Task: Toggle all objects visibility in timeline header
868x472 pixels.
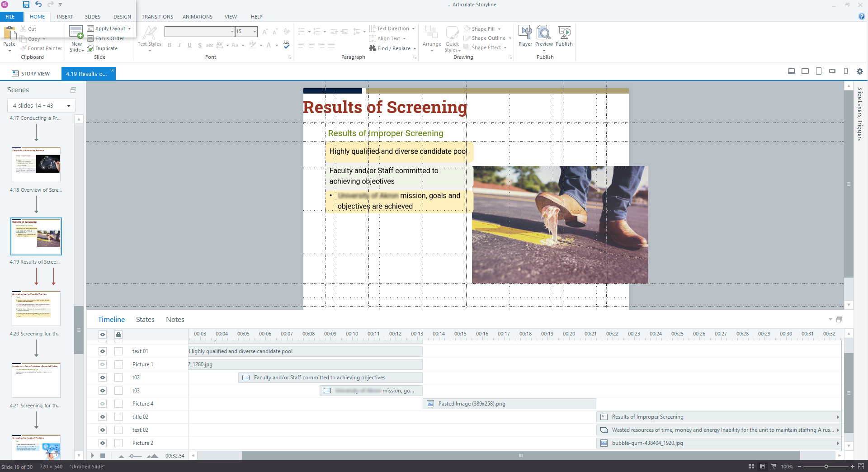Action: pos(103,335)
